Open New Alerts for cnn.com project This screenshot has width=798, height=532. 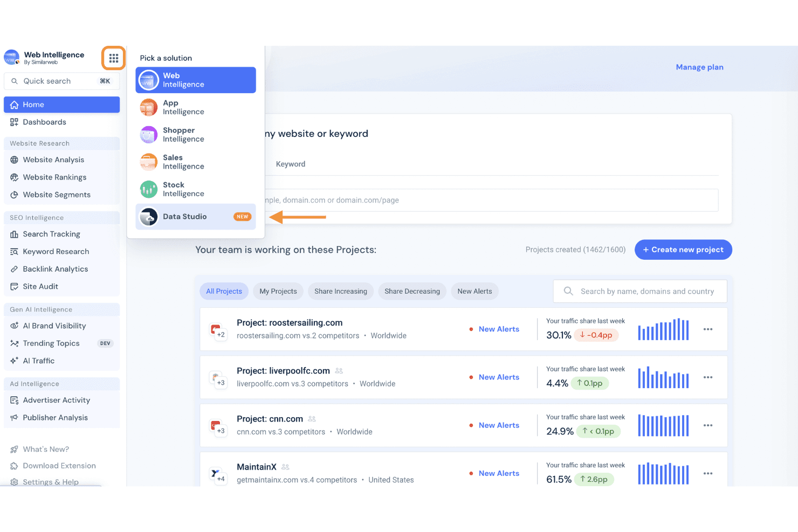[499, 425]
